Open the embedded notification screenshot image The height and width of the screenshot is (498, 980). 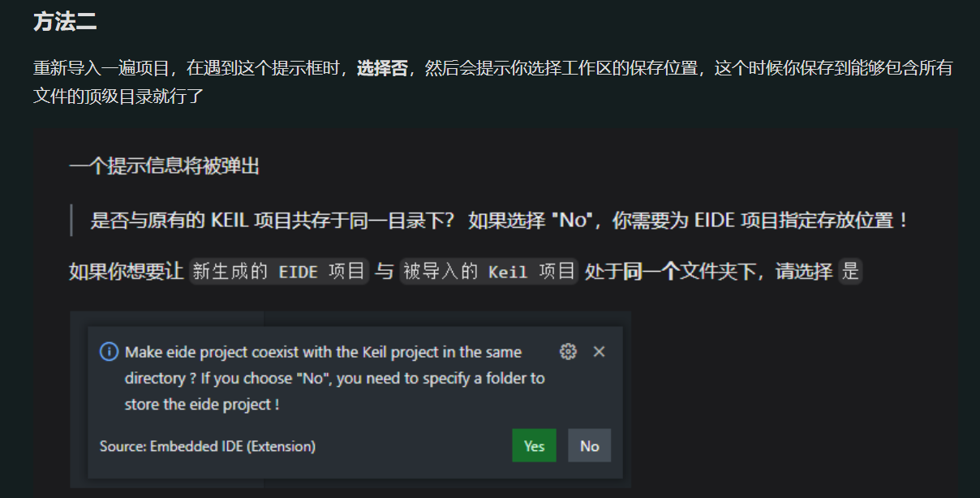(x=350, y=400)
